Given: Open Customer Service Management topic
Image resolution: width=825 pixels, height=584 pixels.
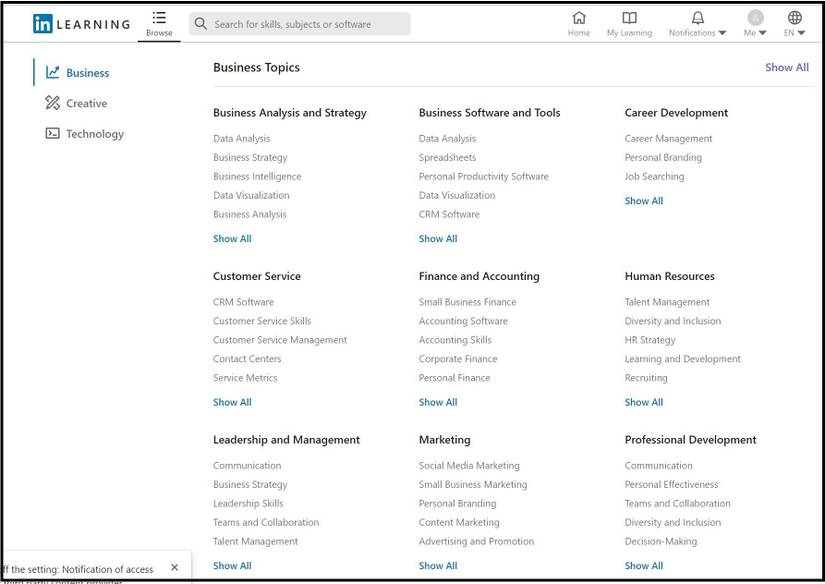Looking at the screenshot, I should point(280,340).
